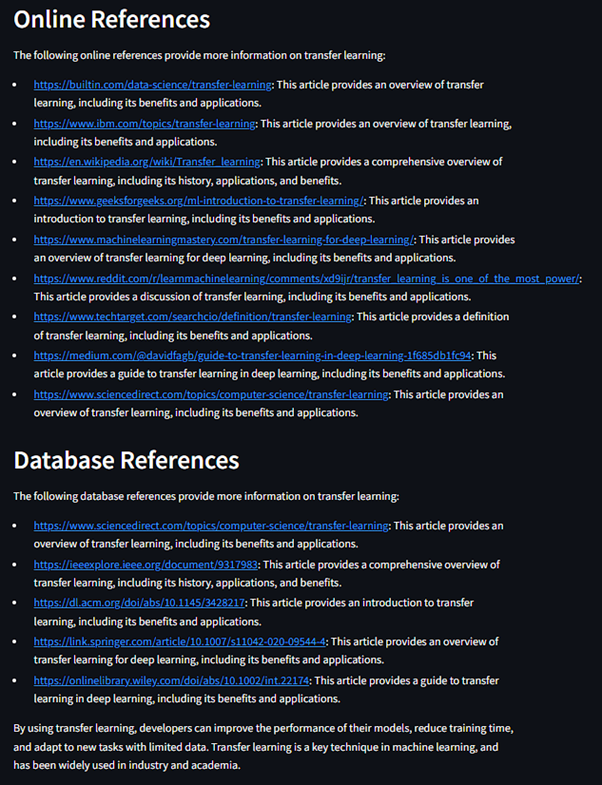This screenshot has height=785, width=602.
Task: Visit the en.wikipedia.org Transfer_learning link
Action: (x=147, y=162)
